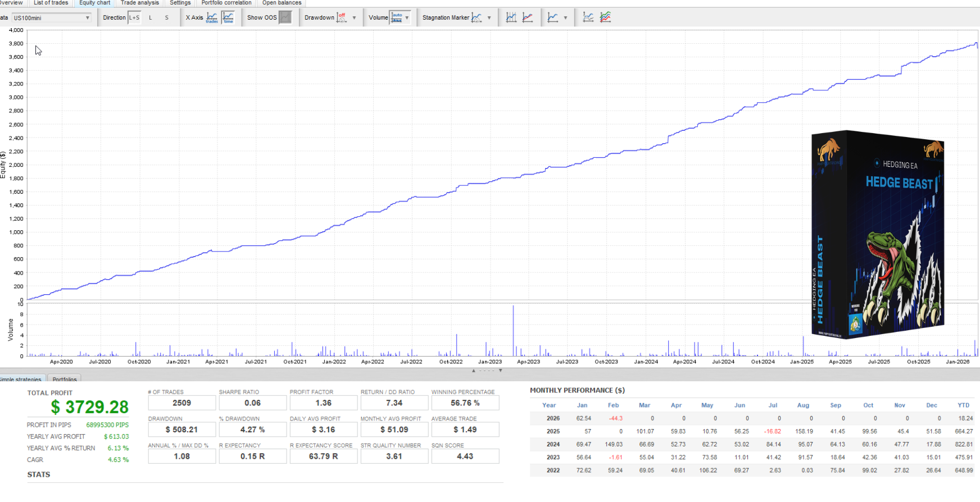Viewport: 980px width, 502px height.
Task: Click the red-blue line chart icon
Action: (528, 17)
